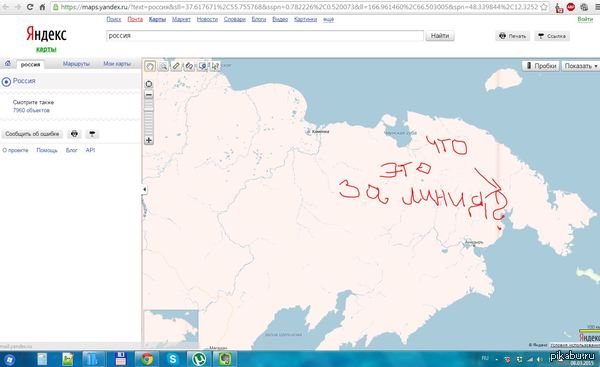Open Видео in the top service links
The width and height of the screenshot is (600, 367).
coord(280,19)
